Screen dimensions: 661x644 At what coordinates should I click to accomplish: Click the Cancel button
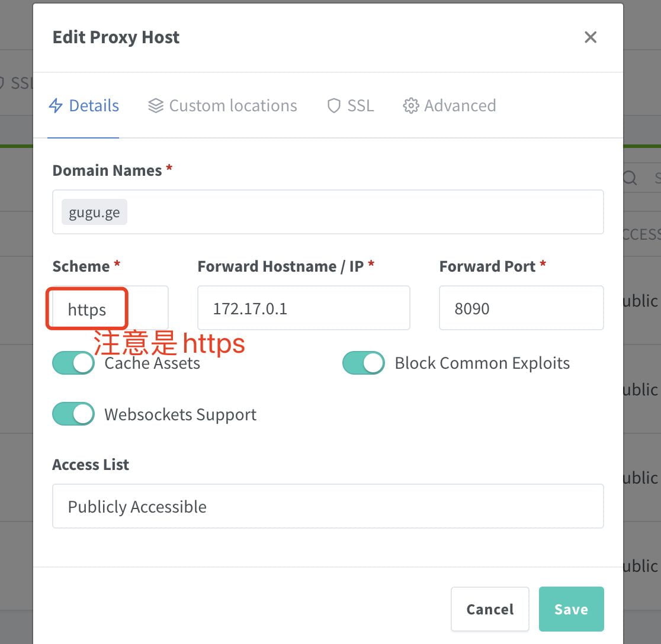click(x=490, y=609)
